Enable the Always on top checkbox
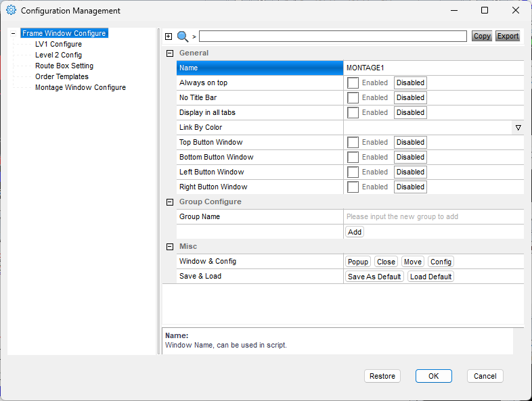 353,82
